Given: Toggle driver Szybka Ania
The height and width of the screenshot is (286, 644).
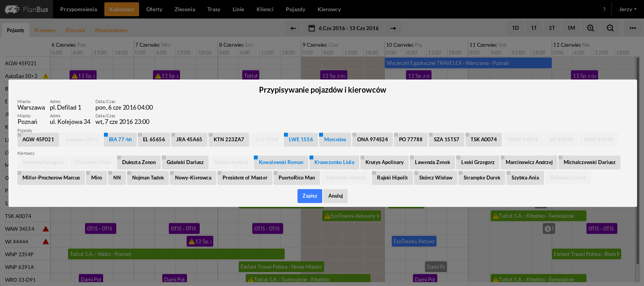Looking at the screenshot, I should 525,178.
